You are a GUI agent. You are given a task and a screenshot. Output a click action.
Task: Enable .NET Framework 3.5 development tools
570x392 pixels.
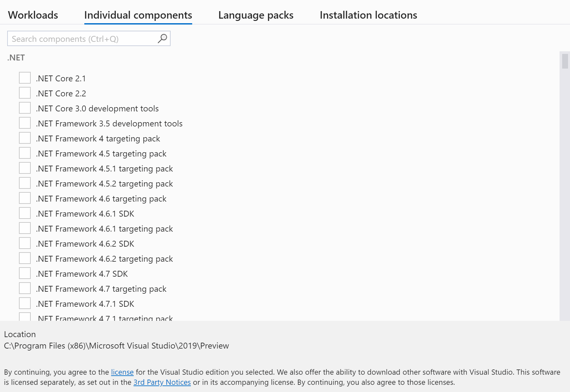click(x=25, y=123)
